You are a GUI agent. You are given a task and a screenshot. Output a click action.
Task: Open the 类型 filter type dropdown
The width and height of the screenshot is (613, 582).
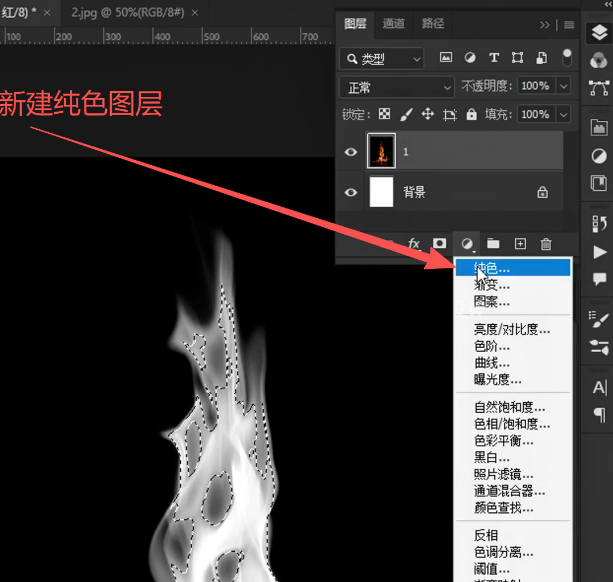click(x=382, y=59)
